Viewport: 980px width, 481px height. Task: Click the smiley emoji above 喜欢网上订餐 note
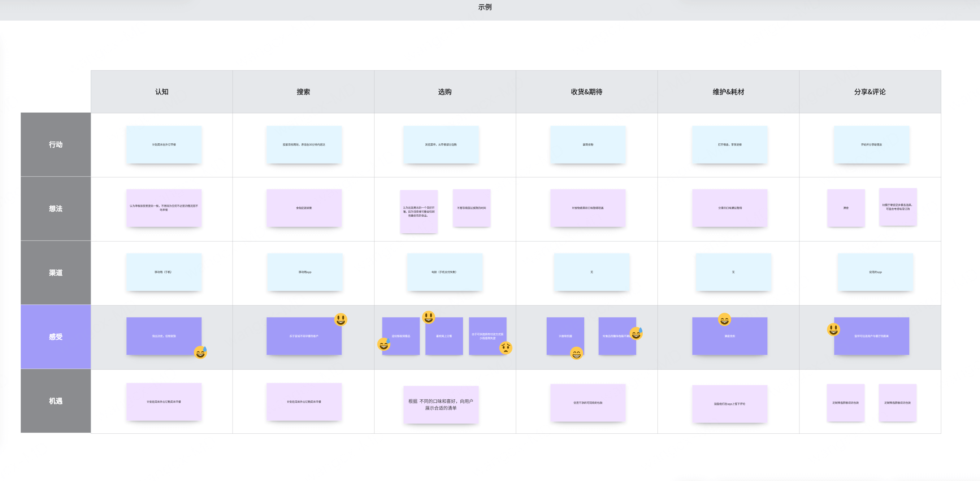(x=429, y=317)
